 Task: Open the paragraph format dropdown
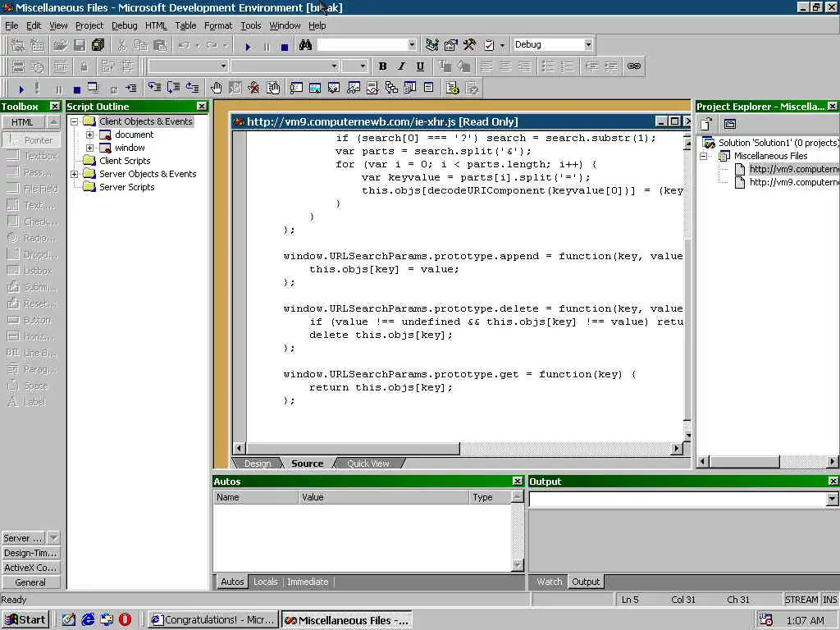(x=223, y=66)
